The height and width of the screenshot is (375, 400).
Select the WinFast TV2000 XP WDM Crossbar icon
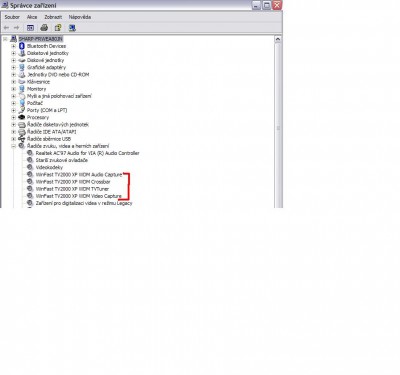click(30, 182)
